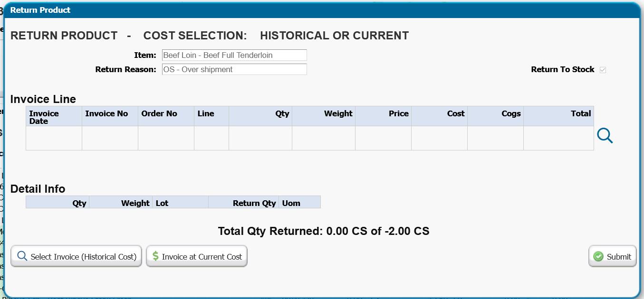Viewport: 644px width, 299px height.
Task: Click the green checkmark icon on Submit
Action: pyautogui.click(x=598, y=257)
